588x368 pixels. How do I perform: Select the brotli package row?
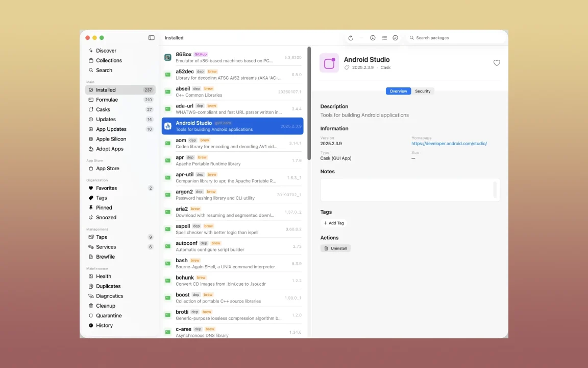[x=233, y=315]
